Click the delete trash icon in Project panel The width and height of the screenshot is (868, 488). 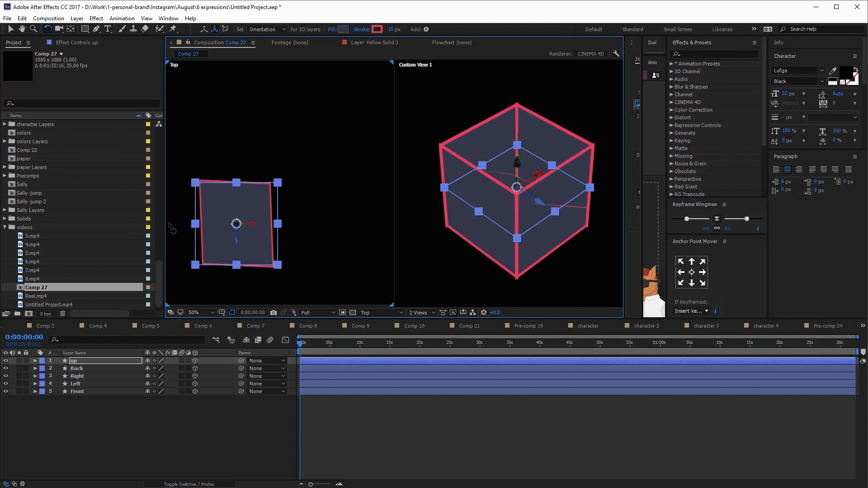tap(62, 313)
